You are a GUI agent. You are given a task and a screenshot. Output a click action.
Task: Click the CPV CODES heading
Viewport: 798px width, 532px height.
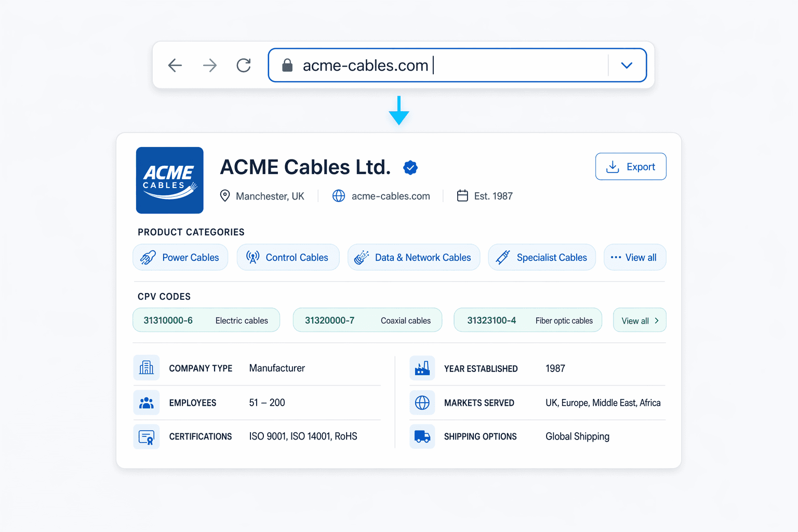(x=164, y=297)
